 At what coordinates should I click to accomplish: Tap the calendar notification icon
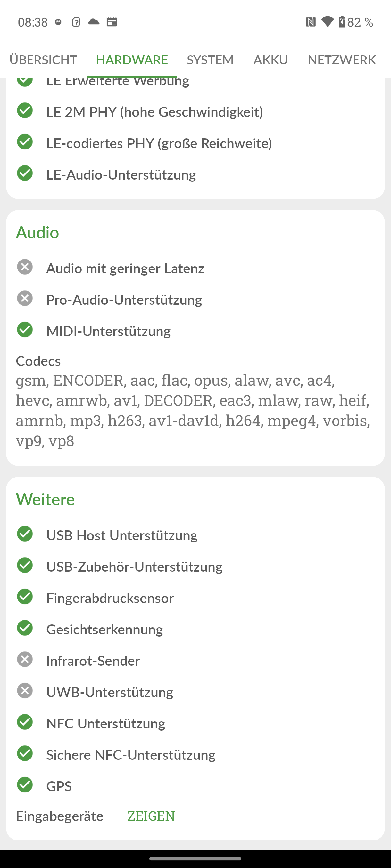[x=112, y=22]
